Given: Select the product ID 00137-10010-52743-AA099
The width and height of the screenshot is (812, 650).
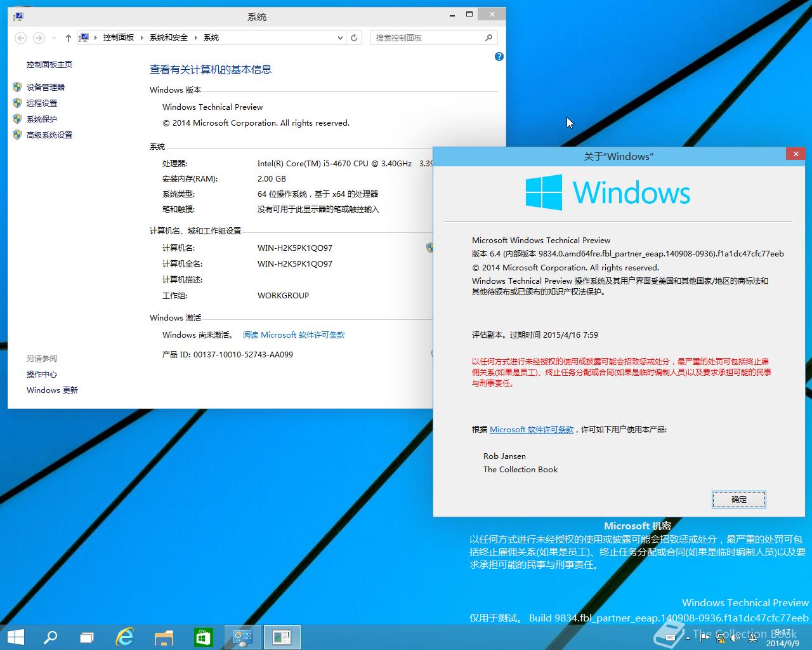Looking at the screenshot, I should coord(243,355).
